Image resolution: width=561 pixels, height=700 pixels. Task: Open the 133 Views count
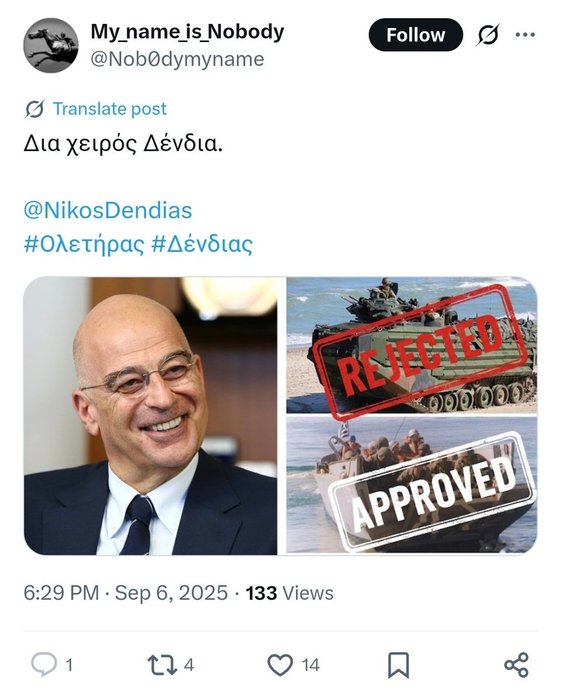coord(289,593)
